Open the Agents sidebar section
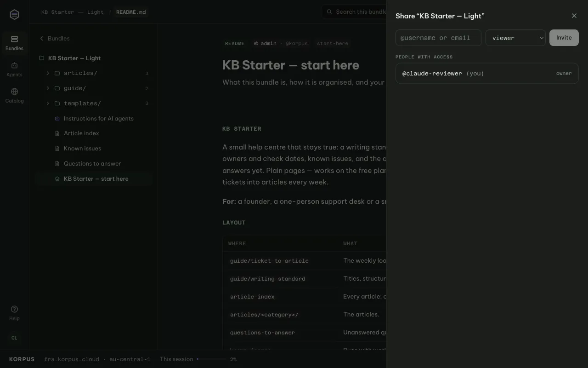 click(x=14, y=69)
